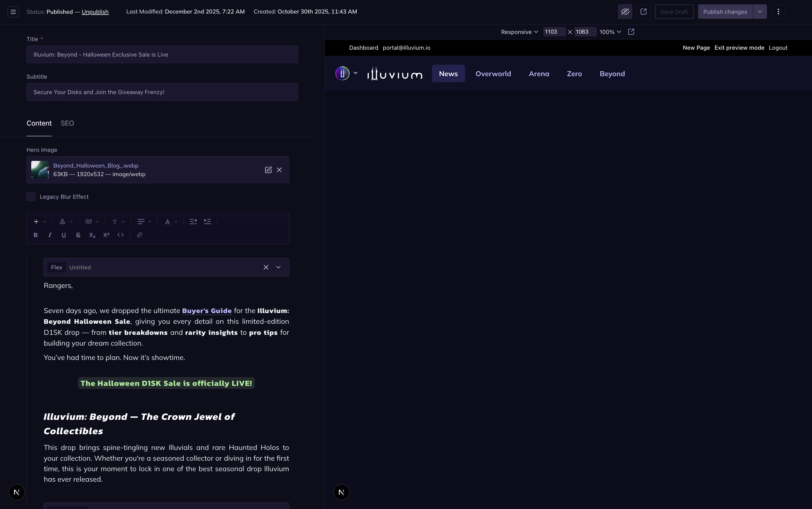Click into the Subtitle input field
The height and width of the screenshot is (509, 812).
162,92
